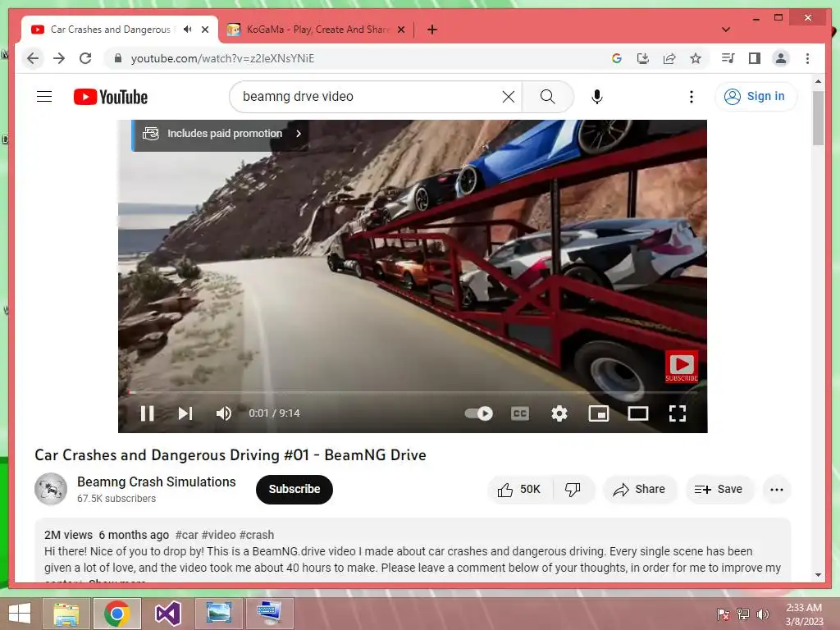
Task: Open media controls in Chrome toolbar
Action: point(728,58)
